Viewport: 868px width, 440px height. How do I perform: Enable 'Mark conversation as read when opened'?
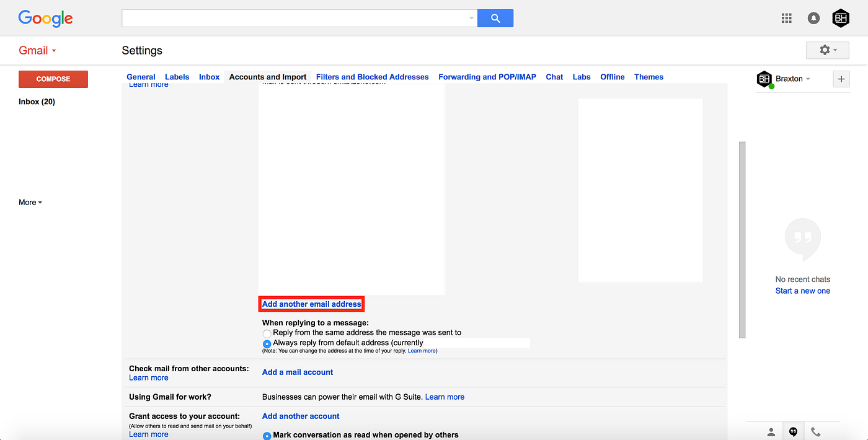click(267, 435)
